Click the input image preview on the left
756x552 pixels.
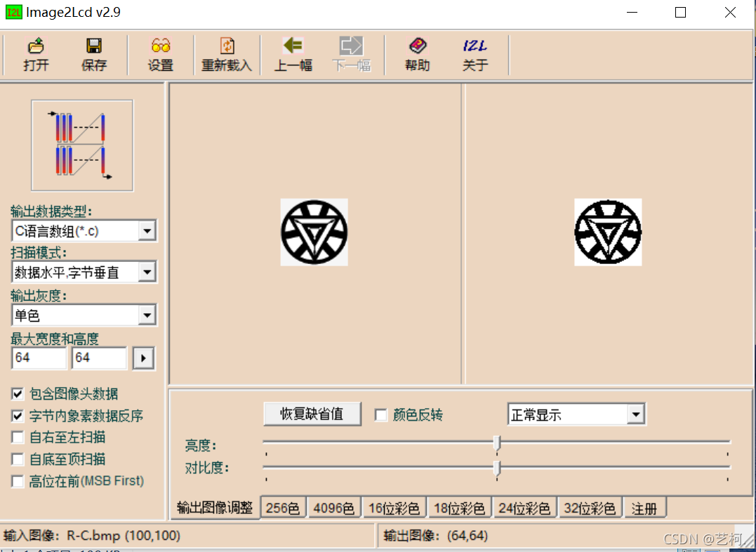314,232
